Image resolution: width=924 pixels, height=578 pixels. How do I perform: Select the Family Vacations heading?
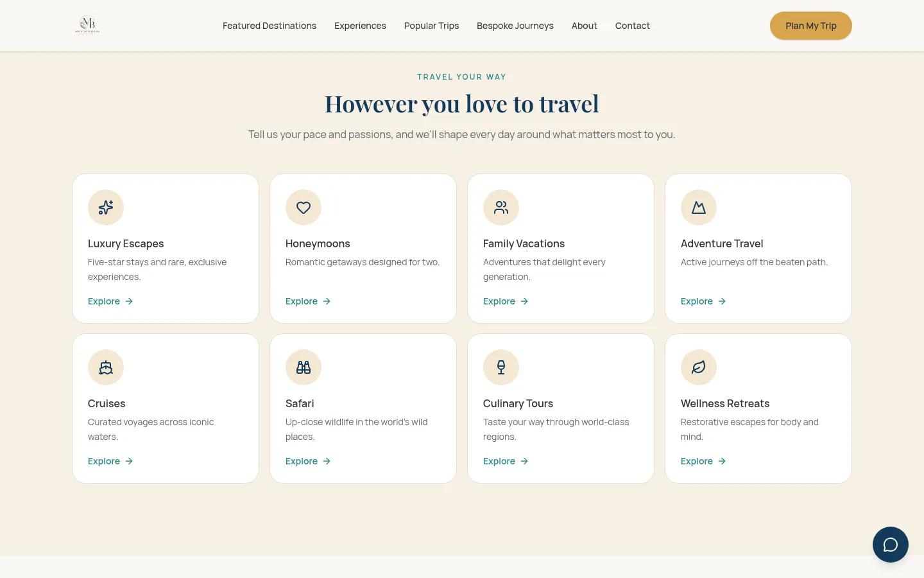[x=524, y=243]
